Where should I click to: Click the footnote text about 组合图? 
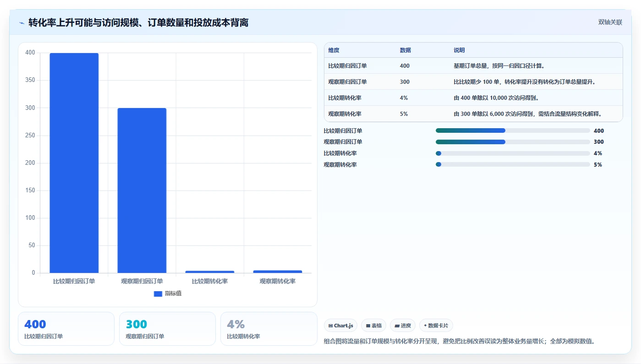(460, 341)
